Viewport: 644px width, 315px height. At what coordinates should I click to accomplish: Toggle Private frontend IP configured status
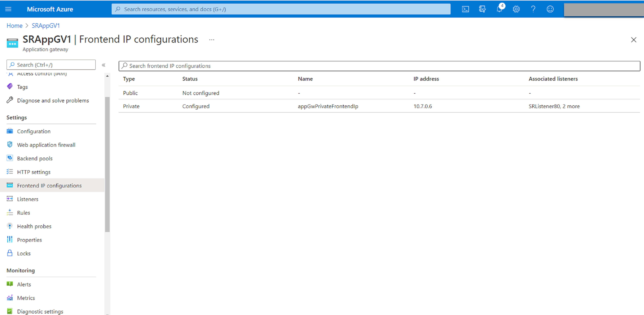[196, 106]
